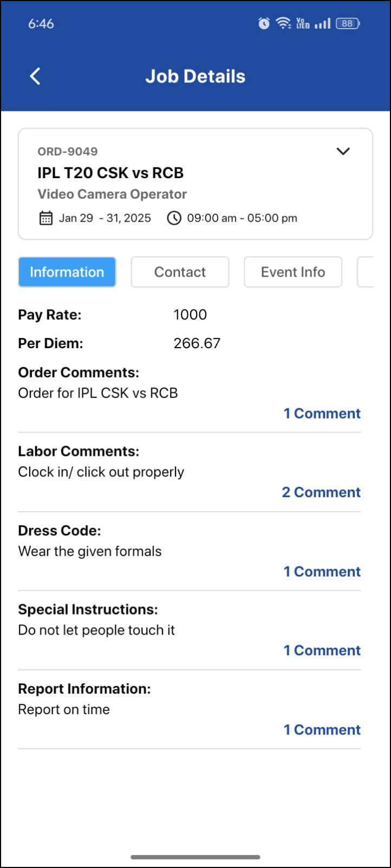View the Special Instructions 1 Comment link

[x=322, y=650]
